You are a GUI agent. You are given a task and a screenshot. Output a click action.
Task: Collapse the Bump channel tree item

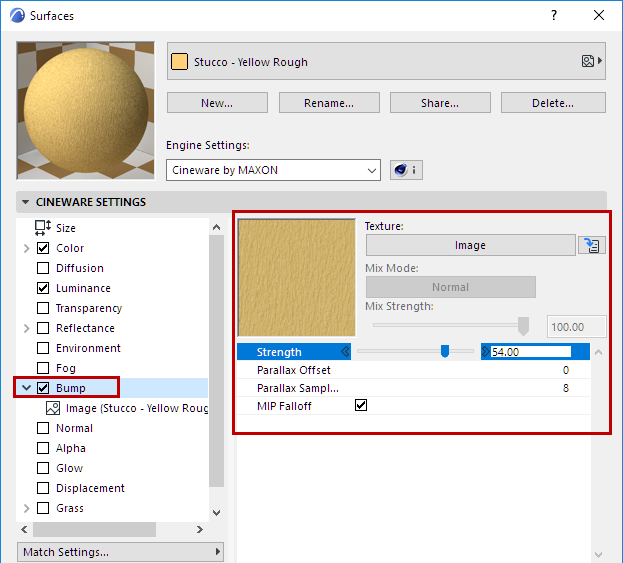[26, 388]
